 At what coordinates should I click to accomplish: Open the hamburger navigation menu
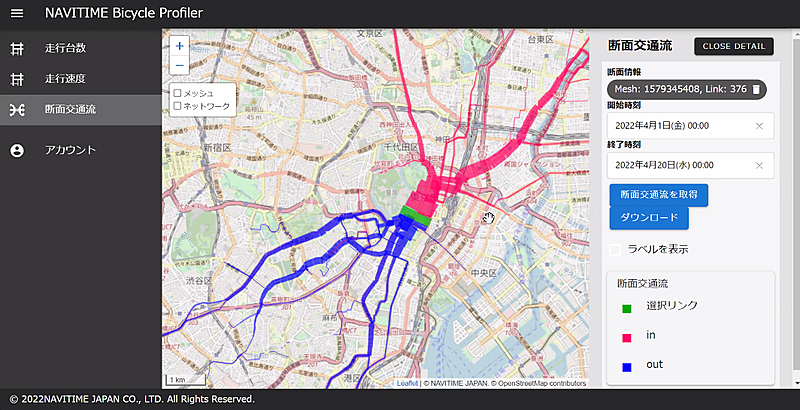[x=17, y=13]
